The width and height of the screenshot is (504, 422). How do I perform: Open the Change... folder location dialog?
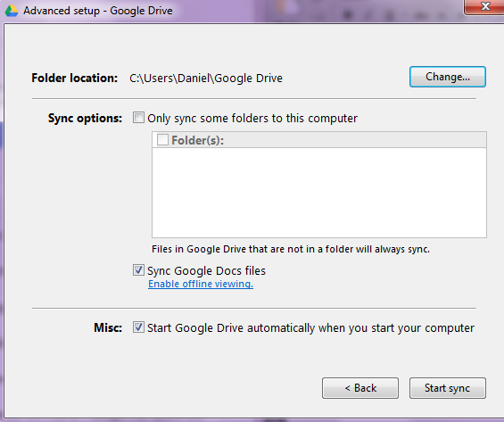(448, 77)
